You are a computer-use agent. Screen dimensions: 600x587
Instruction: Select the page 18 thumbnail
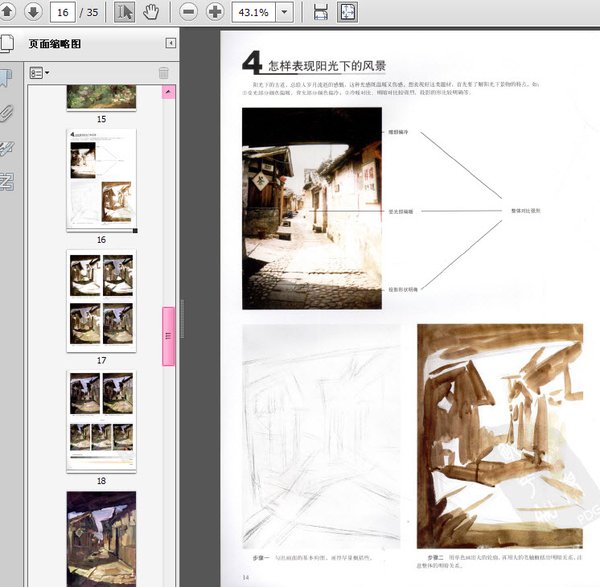coord(101,420)
